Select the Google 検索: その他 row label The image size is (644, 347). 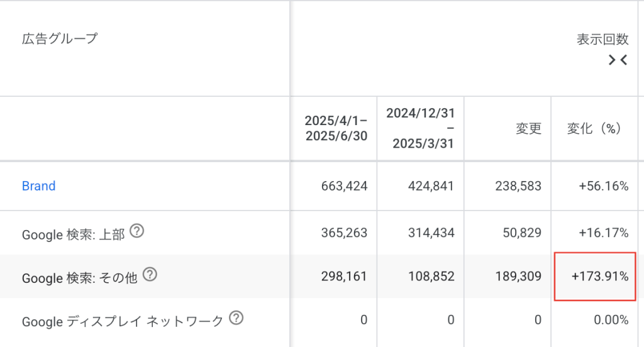click(x=79, y=277)
